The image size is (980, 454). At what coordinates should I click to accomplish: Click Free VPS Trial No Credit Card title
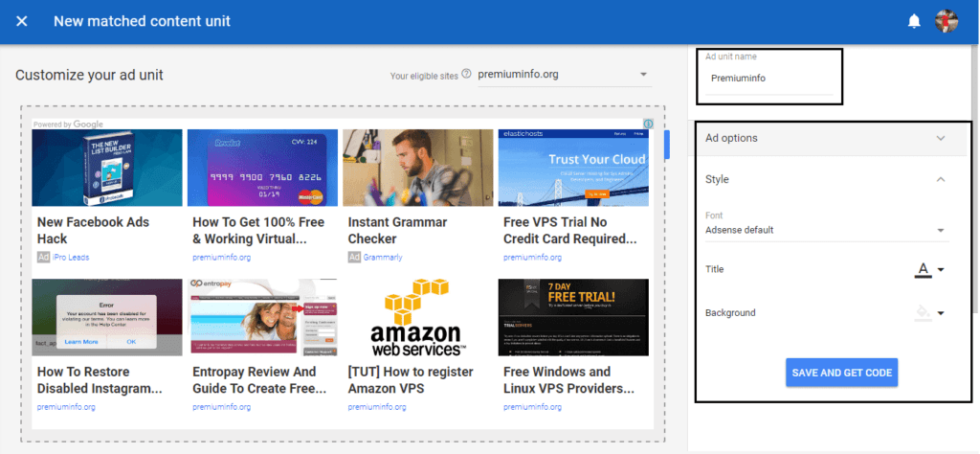[x=570, y=230]
